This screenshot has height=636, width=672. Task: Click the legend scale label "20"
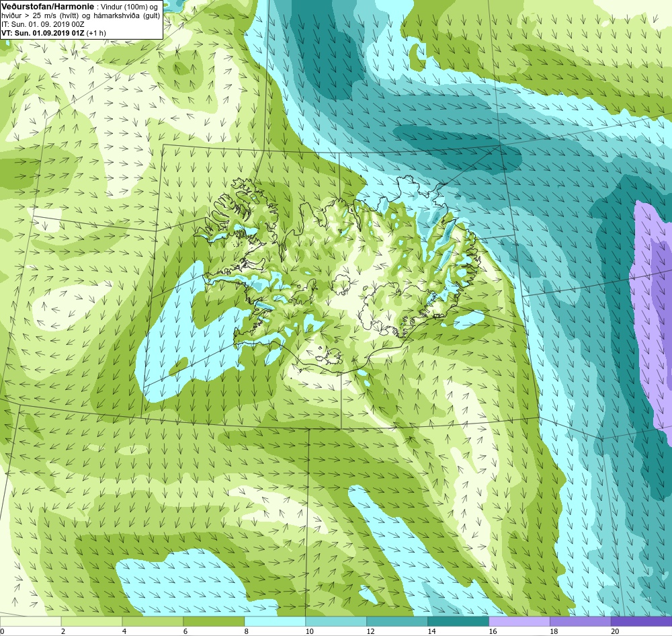[615, 631]
